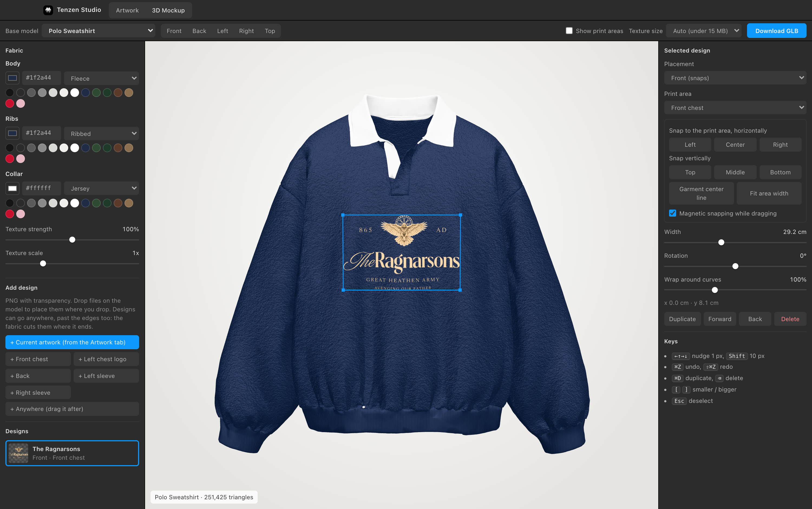Click the Tenzen Studio logo icon
This screenshot has width=812, height=509.
[48, 10]
